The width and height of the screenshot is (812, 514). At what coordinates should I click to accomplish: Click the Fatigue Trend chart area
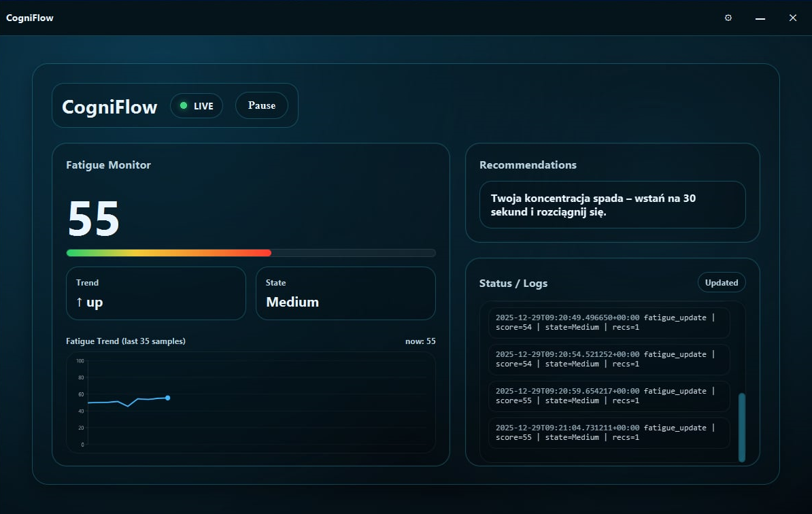[x=252, y=402]
